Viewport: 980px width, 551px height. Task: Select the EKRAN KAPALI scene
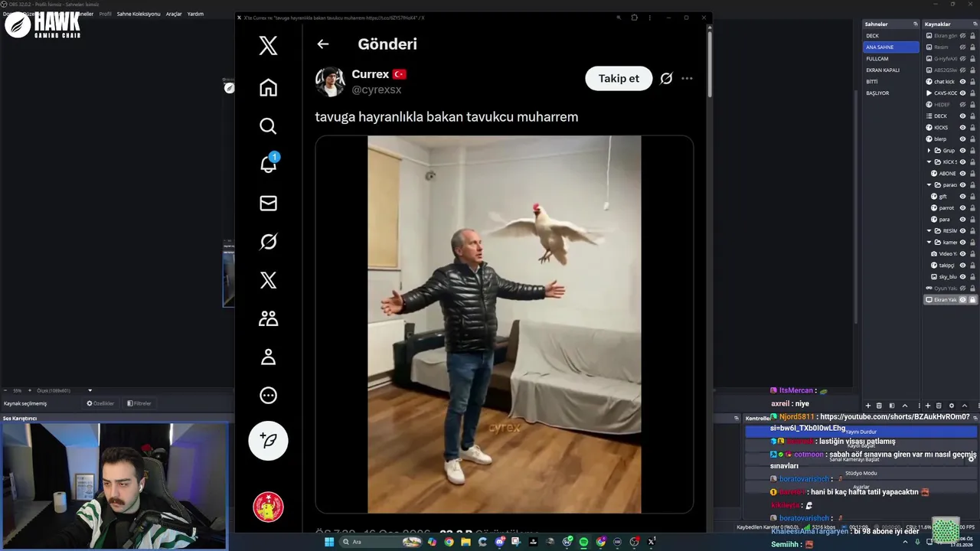(x=890, y=70)
